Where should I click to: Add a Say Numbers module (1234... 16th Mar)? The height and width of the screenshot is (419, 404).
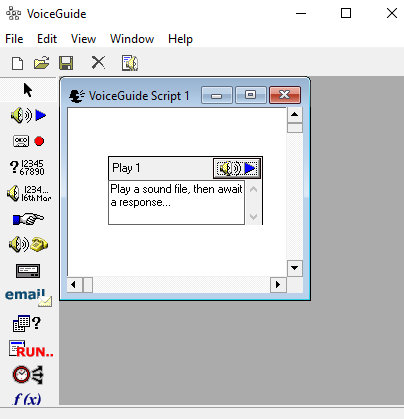click(29, 193)
